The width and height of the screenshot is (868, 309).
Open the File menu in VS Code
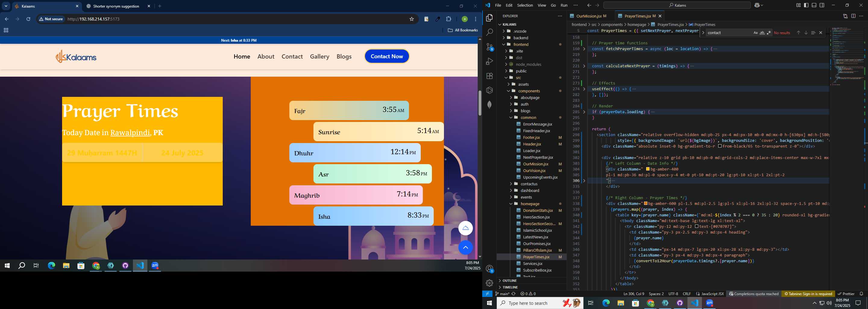tap(498, 5)
